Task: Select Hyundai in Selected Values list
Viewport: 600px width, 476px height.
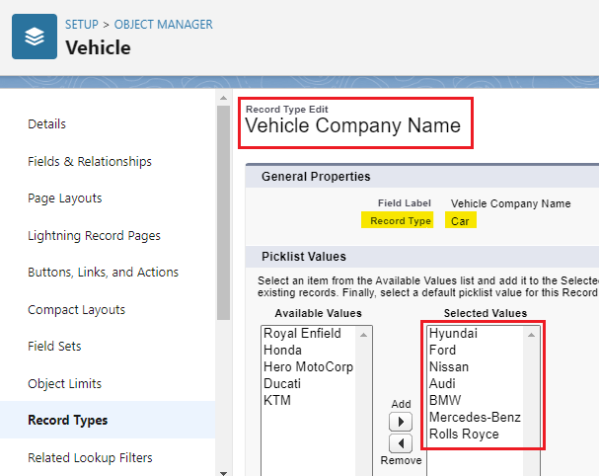Action: point(453,334)
